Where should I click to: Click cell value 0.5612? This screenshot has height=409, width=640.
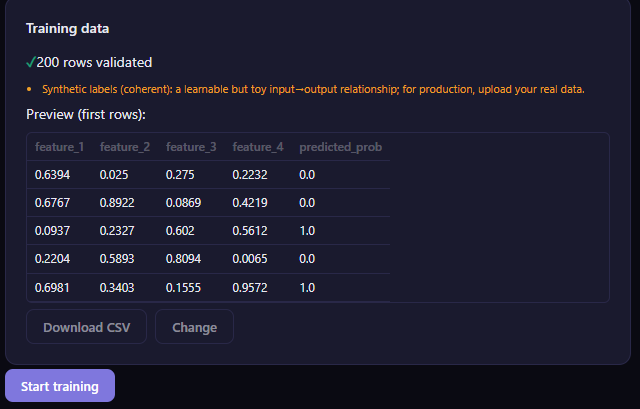[250, 231]
